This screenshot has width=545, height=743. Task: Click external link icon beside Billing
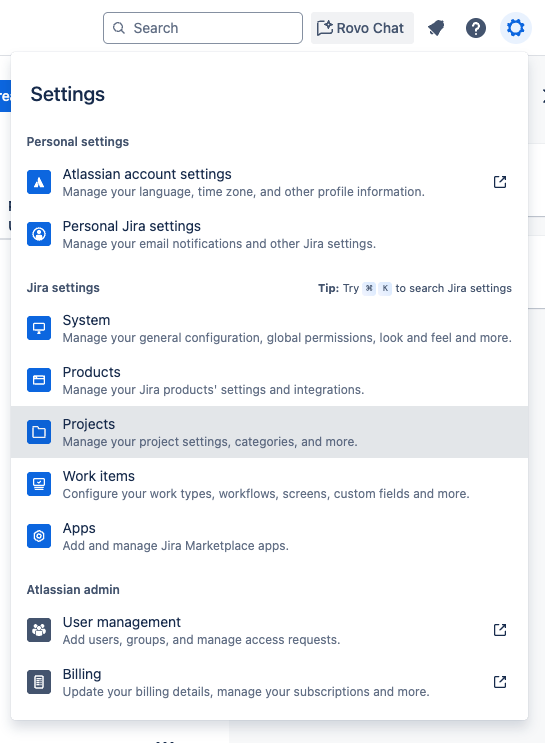point(500,682)
